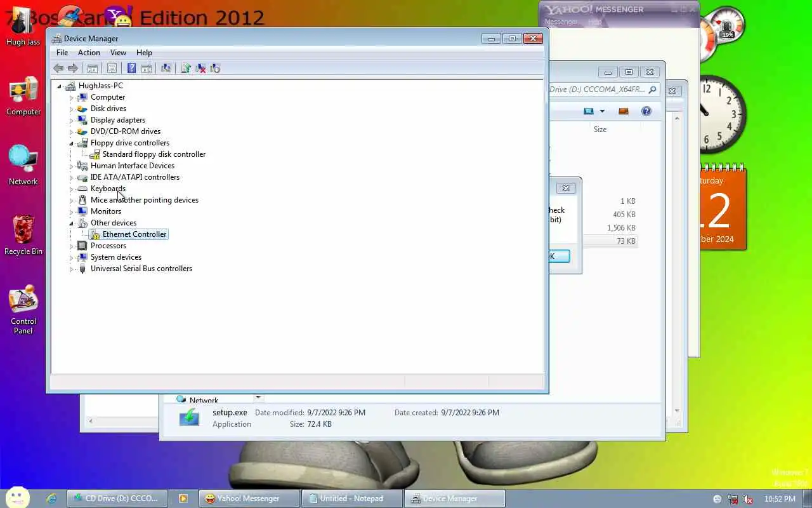Switch to Yahoo! Messenger taskbar button
The height and width of the screenshot is (508, 812).
(x=249, y=498)
